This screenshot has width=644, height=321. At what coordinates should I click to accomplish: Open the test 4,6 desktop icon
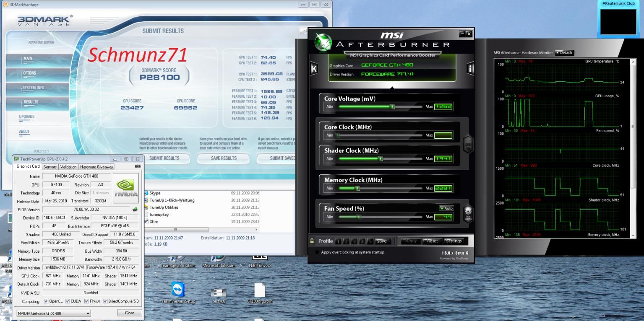pyautogui.click(x=219, y=293)
